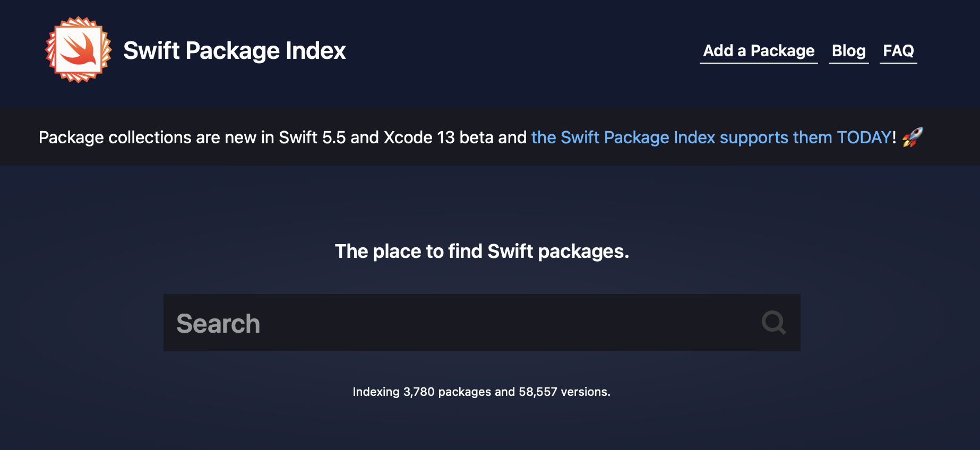Click the rocket emoji in the banner
The width and height of the screenshot is (980, 450).
(x=913, y=137)
